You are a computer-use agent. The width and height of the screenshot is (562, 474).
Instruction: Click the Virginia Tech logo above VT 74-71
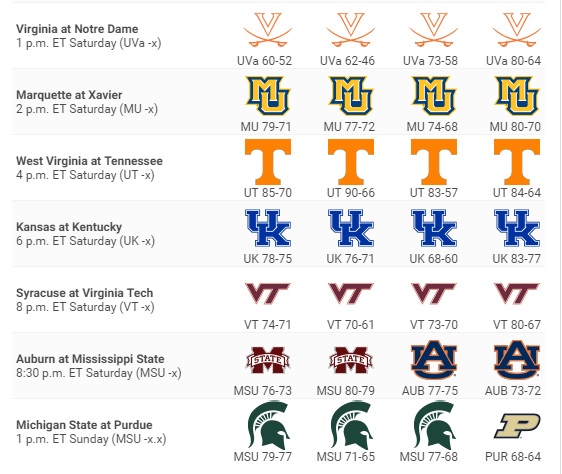(267, 294)
